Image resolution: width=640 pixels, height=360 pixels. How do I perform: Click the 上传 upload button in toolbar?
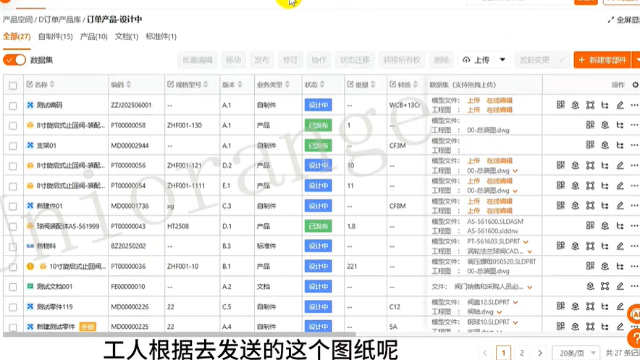tap(476, 60)
